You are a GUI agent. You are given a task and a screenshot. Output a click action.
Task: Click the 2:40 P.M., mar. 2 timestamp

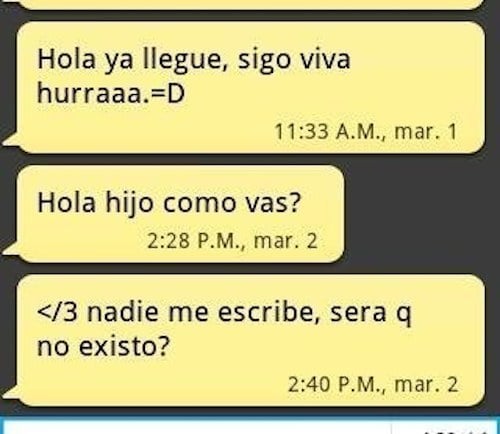pyautogui.click(x=373, y=384)
